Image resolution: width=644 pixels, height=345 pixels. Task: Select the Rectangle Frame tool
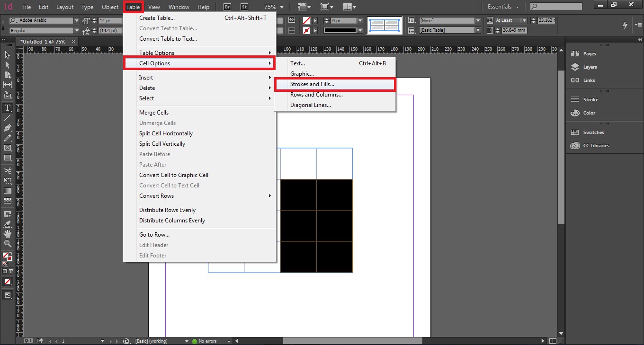pos(8,148)
